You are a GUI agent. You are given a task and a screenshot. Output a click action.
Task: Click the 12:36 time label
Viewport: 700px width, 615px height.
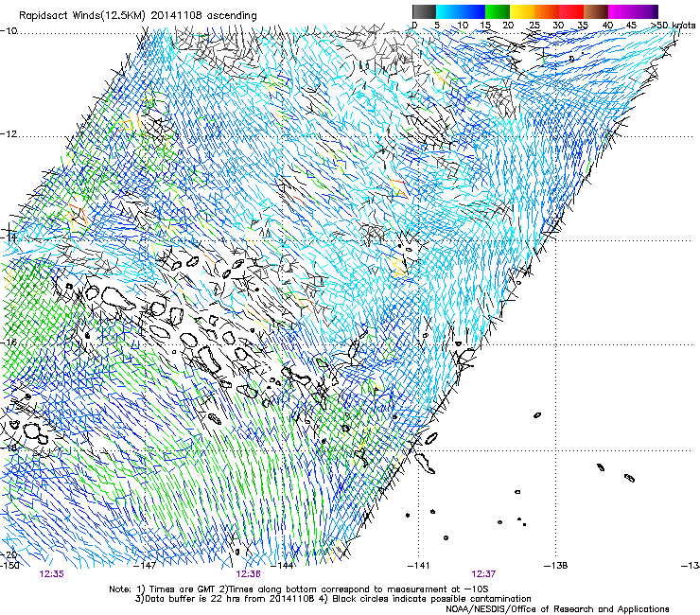(x=248, y=574)
